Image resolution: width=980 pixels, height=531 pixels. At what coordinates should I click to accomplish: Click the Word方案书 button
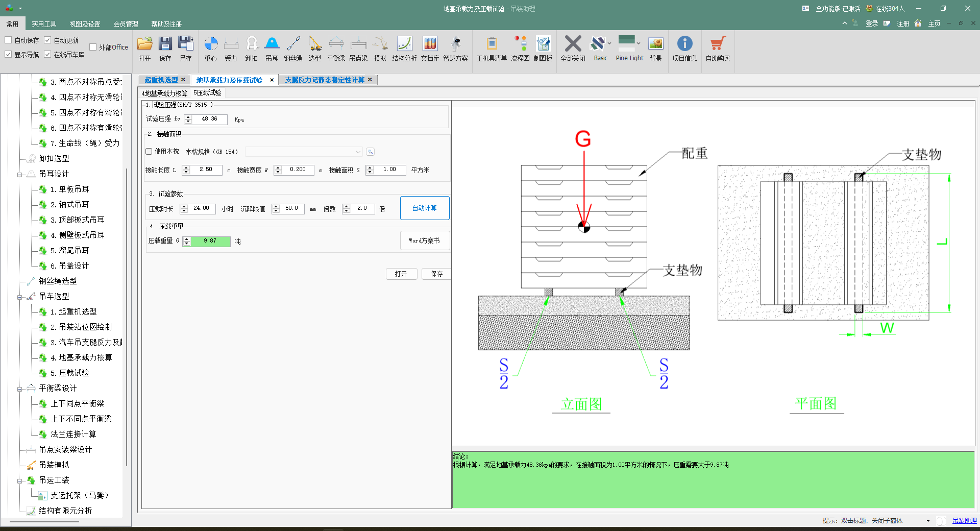[425, 240]
